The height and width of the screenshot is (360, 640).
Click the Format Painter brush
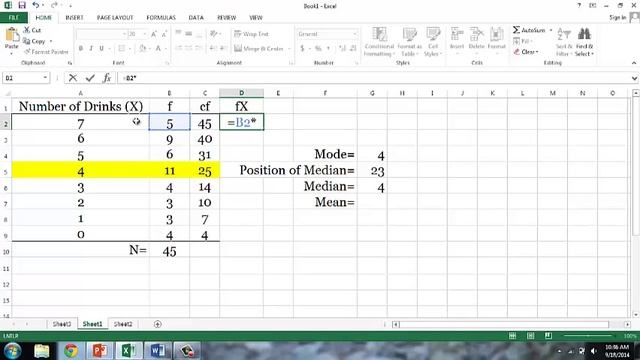tap(46, 52)
